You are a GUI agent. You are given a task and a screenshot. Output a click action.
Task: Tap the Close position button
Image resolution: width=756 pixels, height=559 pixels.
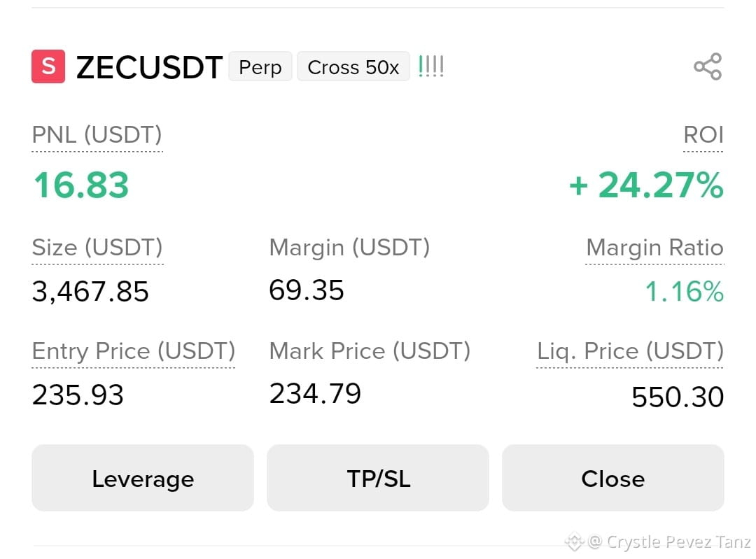pyautogui.click(x=612, y=478)
